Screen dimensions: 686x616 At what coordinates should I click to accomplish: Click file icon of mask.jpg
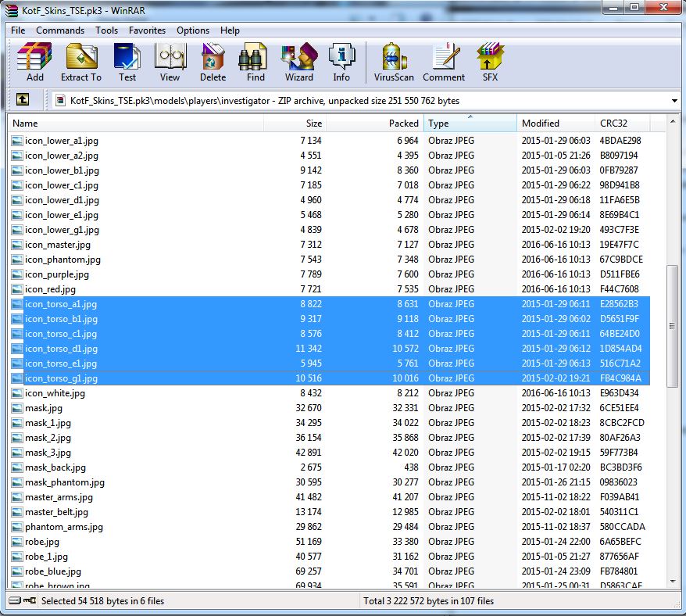[17, 408]
